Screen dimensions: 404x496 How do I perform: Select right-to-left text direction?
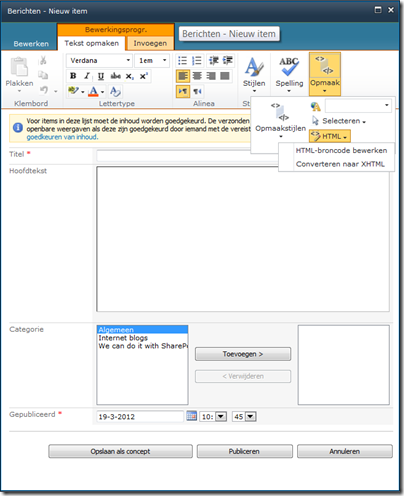click(x=198, y=91)
